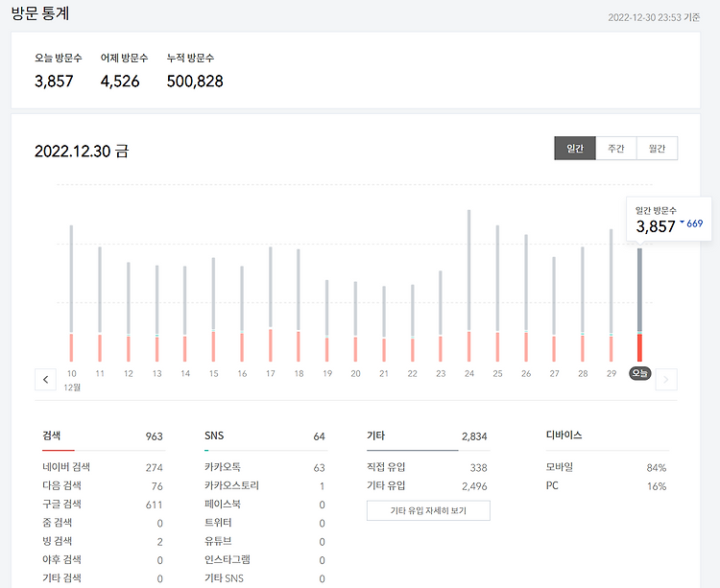This screenshot has width=720, height=588.
Task: Select the bar for day 18
Action: tap(299, 305)
